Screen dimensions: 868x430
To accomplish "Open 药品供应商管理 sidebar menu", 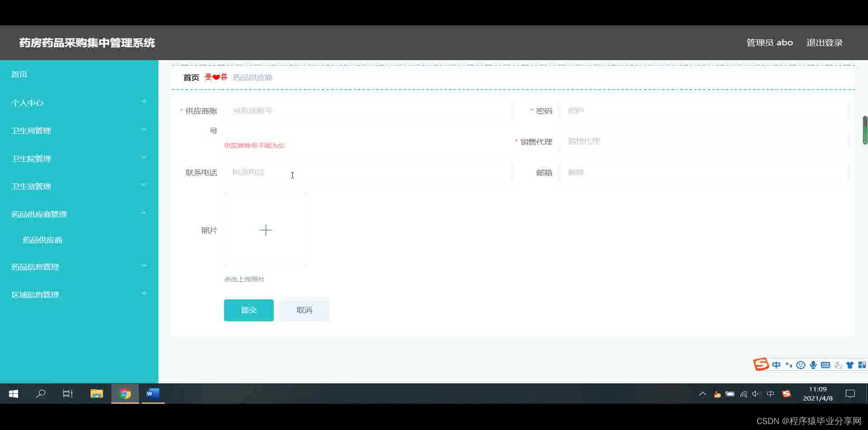I will (79, 214).
